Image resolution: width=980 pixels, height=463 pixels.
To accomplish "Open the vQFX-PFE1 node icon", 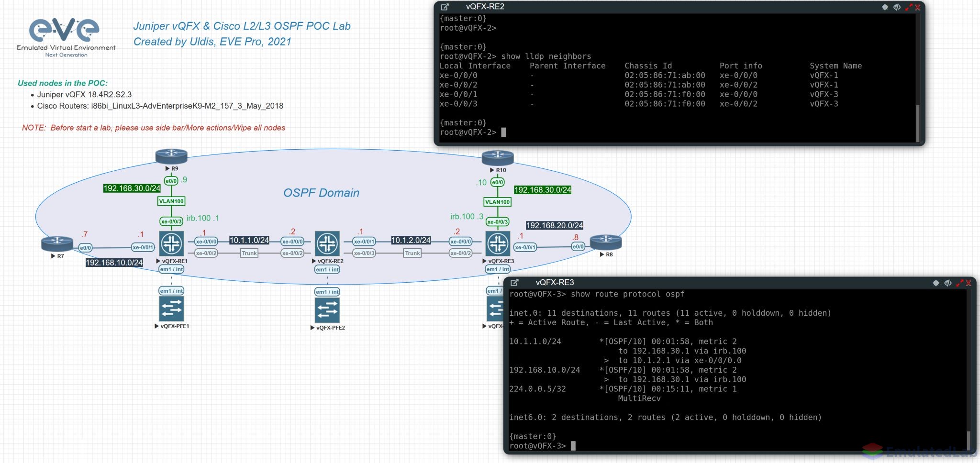I will coord(171,309).
